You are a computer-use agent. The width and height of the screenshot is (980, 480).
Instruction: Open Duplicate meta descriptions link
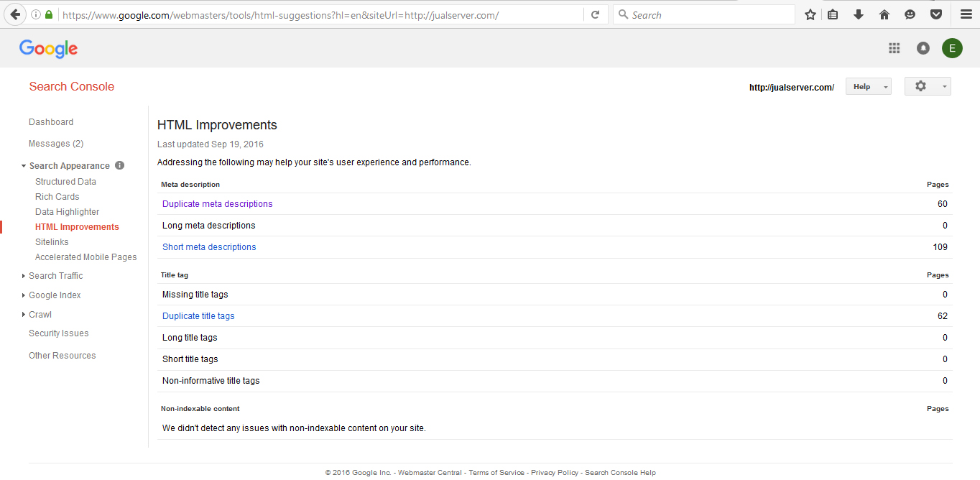click(x=218, y=204)
